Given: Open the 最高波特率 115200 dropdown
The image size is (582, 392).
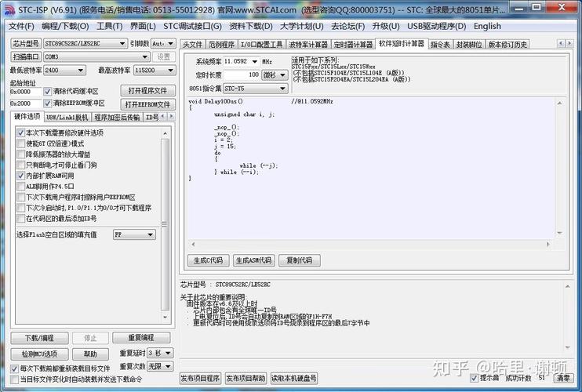Looking at the screenshot, I should point(155,70).
